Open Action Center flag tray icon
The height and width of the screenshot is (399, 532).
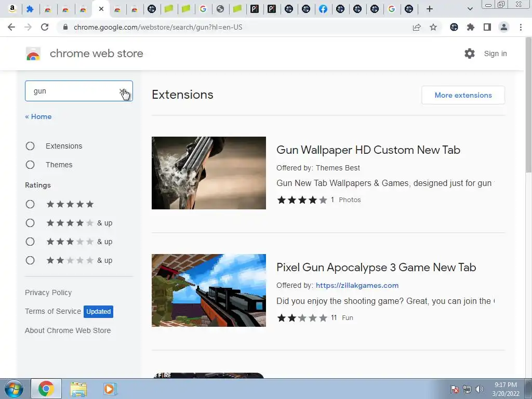[x=455, y=389]
